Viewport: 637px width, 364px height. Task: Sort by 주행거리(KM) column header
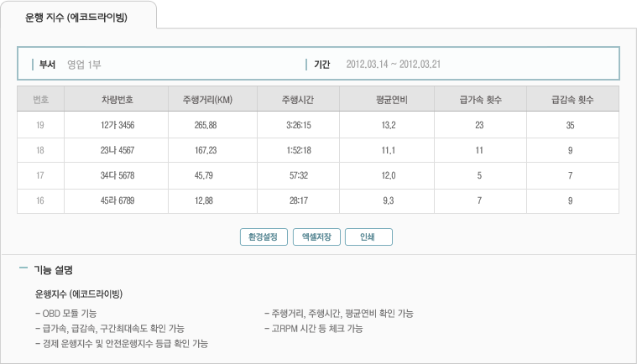pyautogui.click(x=206, y=100)
